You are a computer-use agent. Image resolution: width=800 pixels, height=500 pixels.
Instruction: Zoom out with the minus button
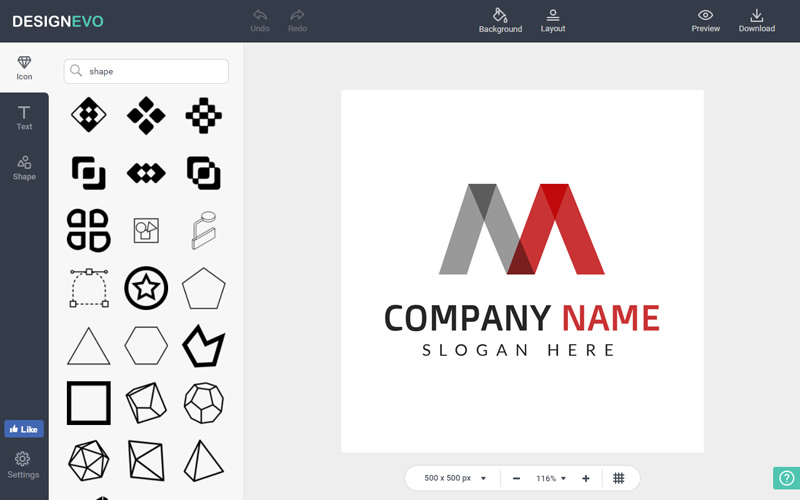click(516, 478)
